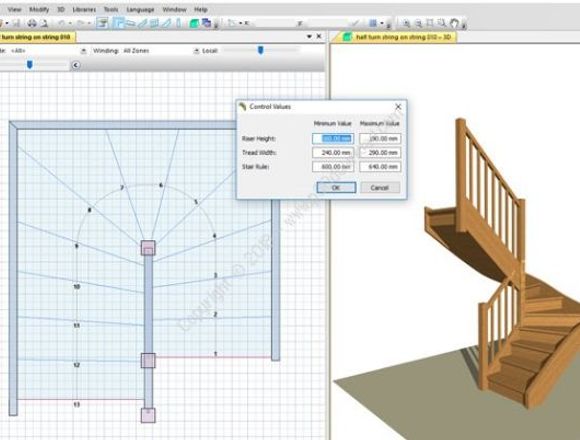
Task: Select the vertical newel post tool icon
Action: click(x=179, y=23)
